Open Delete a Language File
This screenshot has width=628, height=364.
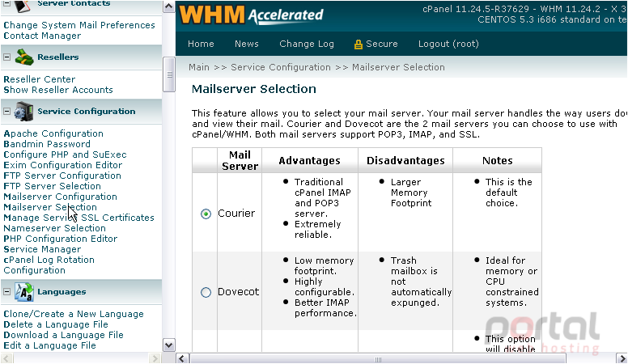tap(56, 324)
